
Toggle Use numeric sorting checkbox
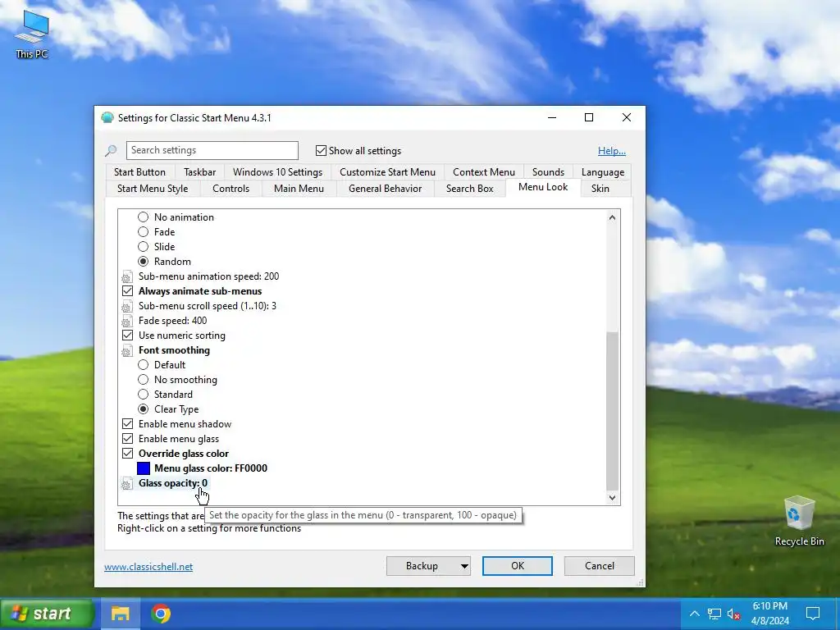click(127, 336)
